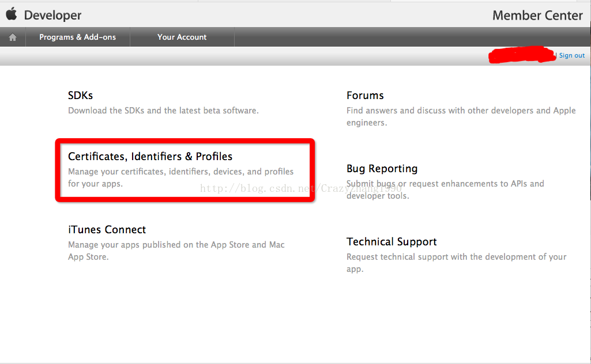Viewport: 591px width, 364px height.
Task: Open the SDKs section link
Action: click(x=80, y=95)
